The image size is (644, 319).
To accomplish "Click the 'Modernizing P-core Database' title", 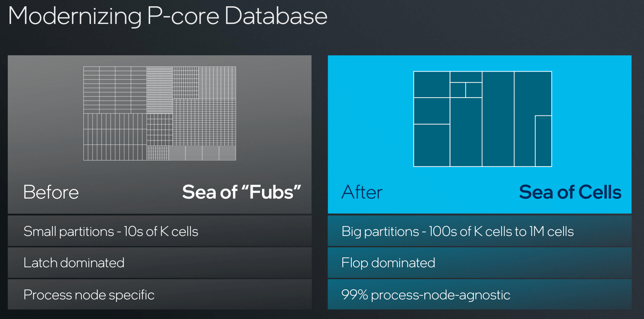I will 168,16.
